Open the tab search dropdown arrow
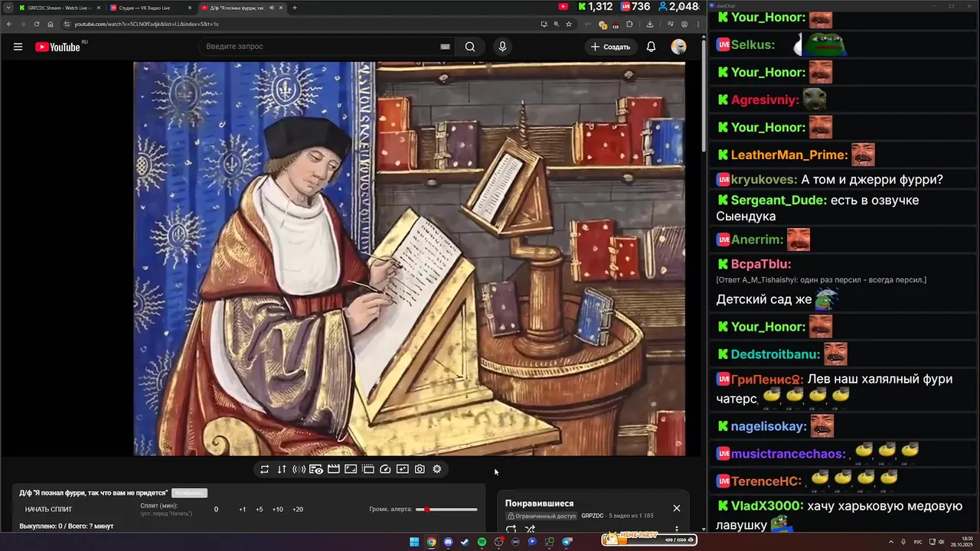 (x=8, y=8)
